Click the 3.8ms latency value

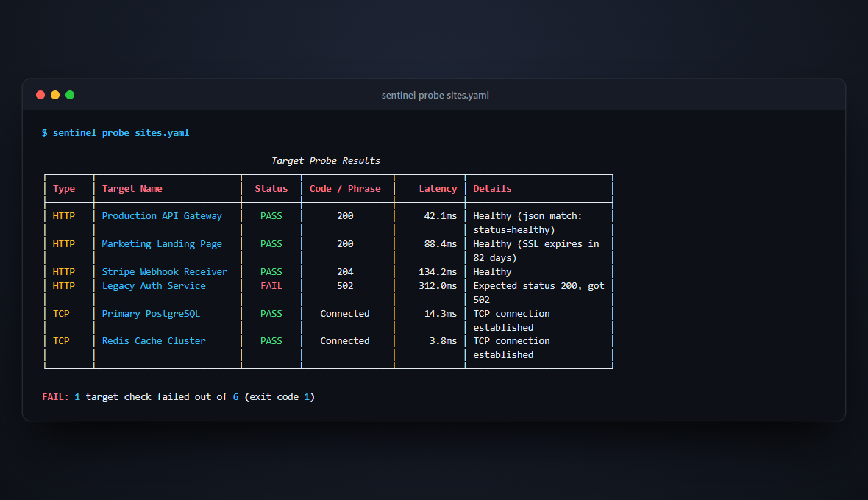pyautogui.click(x=444, y=341)
